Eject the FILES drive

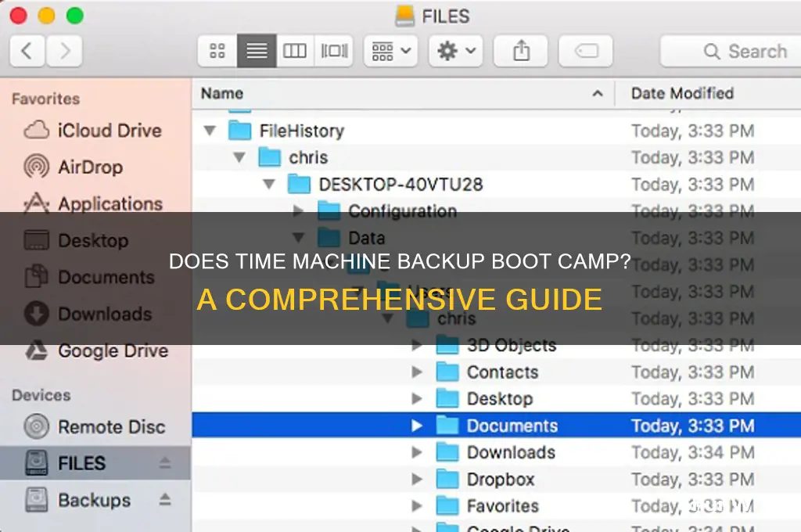pos(164,463)
